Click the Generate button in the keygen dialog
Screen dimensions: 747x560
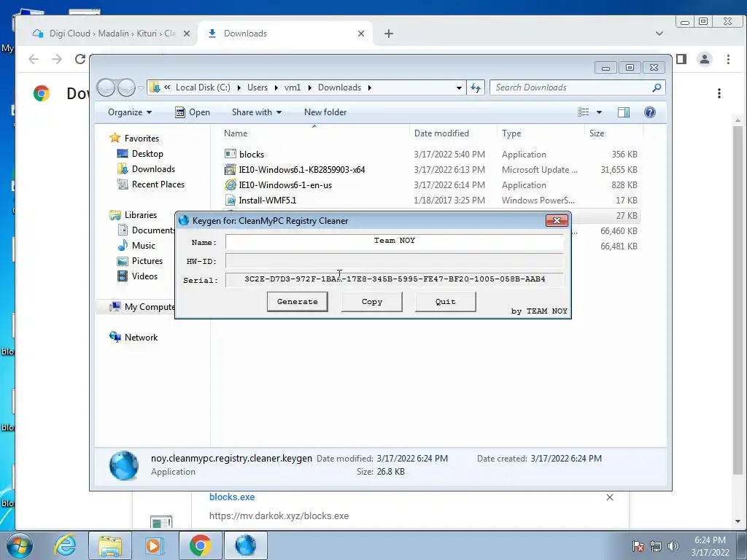pyautogui.click(x=298, y=301)
